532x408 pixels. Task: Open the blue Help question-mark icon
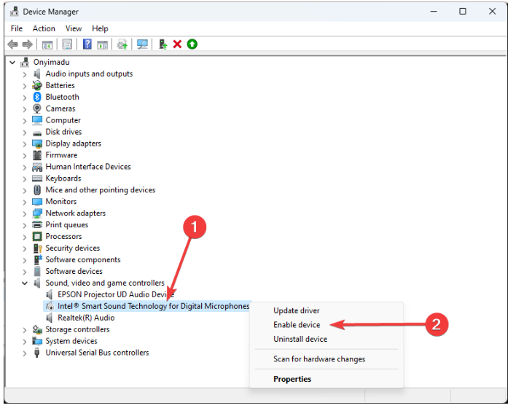pos(87,44)
